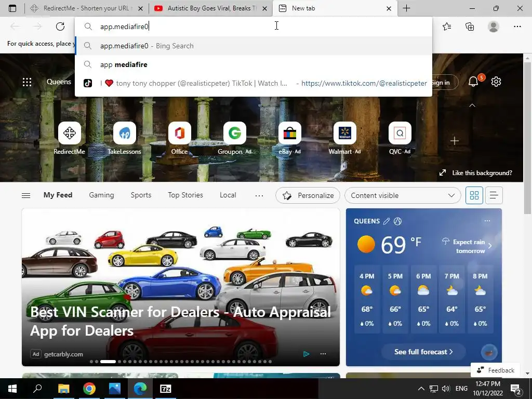
Task: Open the Settings and more ellipsis menu
Action: 517,26
